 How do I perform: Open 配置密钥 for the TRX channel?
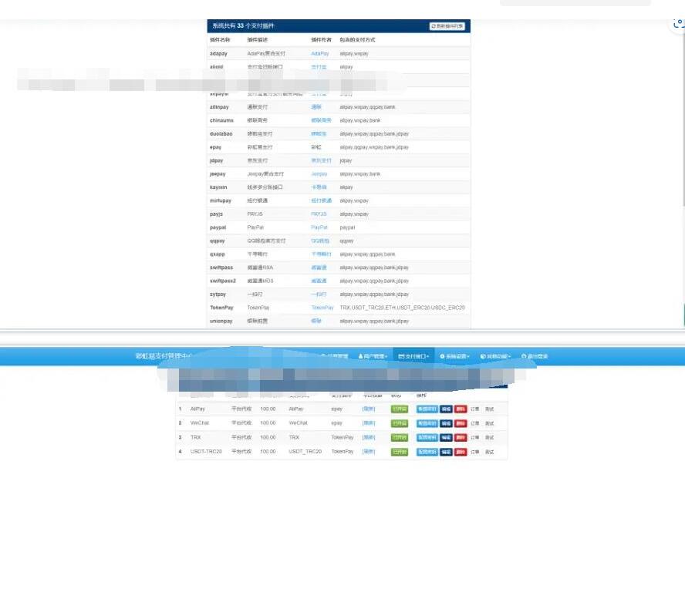point(427,437)
